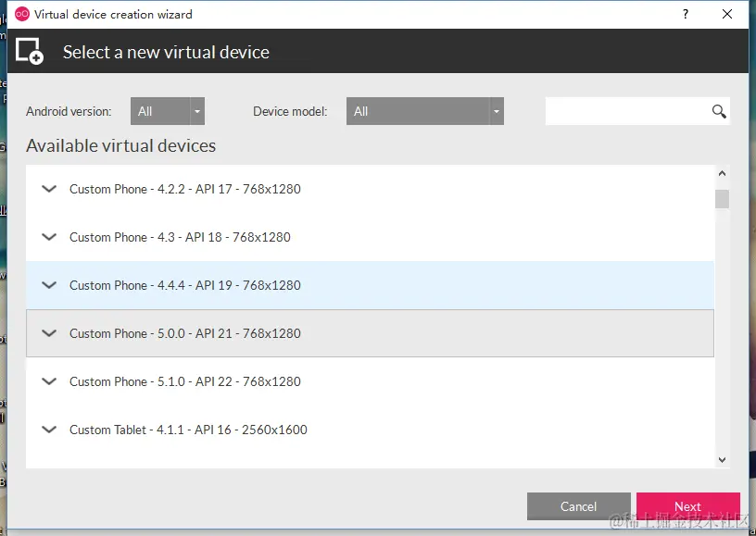Click the search magnifier icon
Viewport: 756px width, 536px height.
click(719, 111)
